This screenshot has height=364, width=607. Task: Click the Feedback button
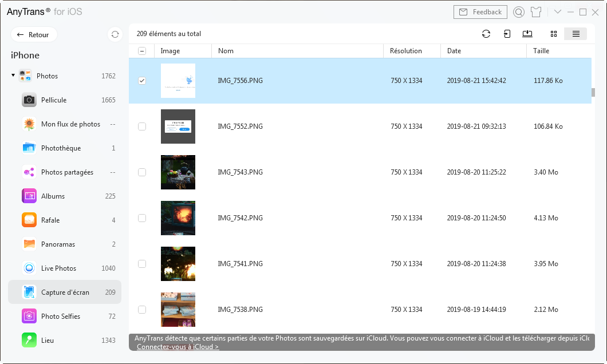tap(480, 12)
